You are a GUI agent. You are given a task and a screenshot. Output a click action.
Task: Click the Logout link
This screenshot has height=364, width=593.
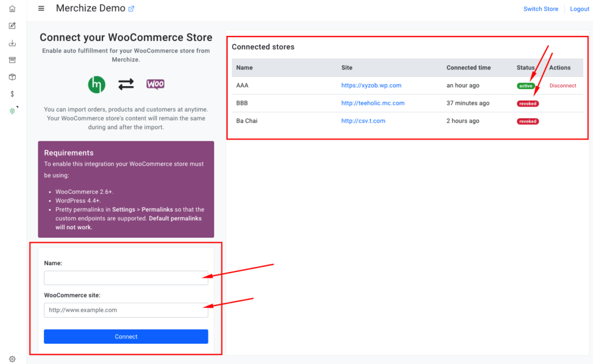[579, 9]
